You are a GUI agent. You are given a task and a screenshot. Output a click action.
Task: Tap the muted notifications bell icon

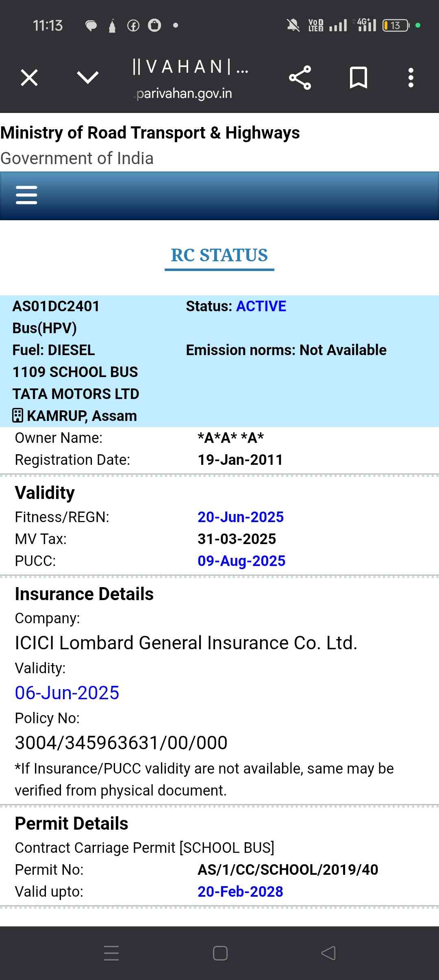pos(293,26)
